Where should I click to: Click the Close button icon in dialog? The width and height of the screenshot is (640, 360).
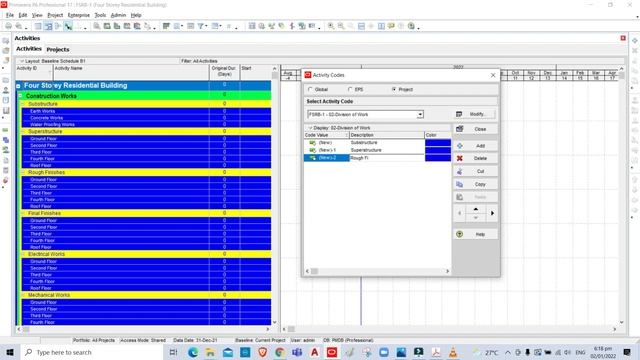460,129
